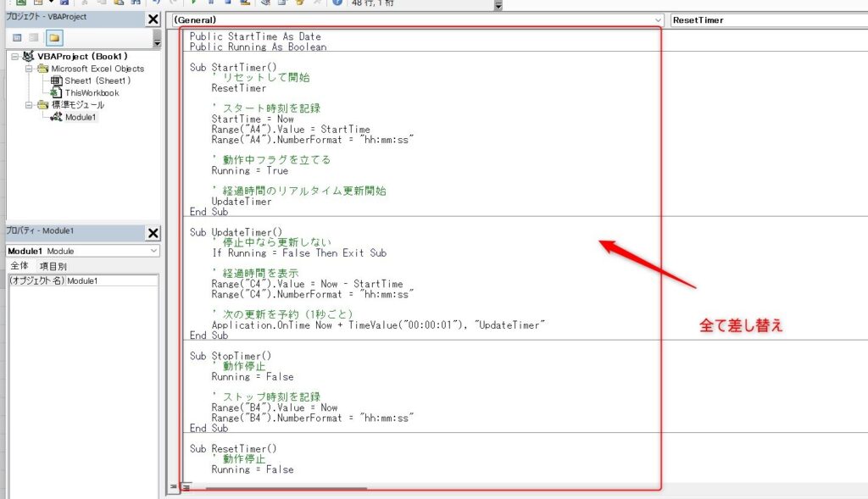Image resolution: width=868 pixels, height=499 pixels.
Task: Click 'Range("C4").Value = Now - StartTime'
Action: coord(307,284)
